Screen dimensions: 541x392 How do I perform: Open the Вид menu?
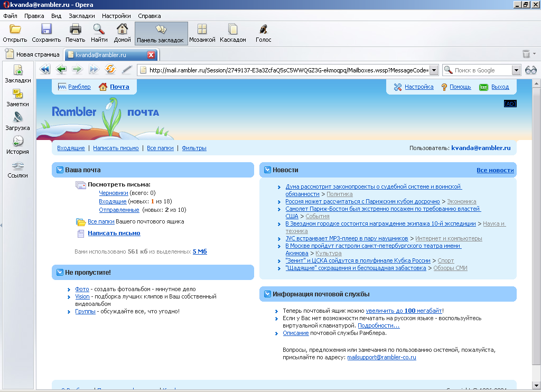coord(56,16)
